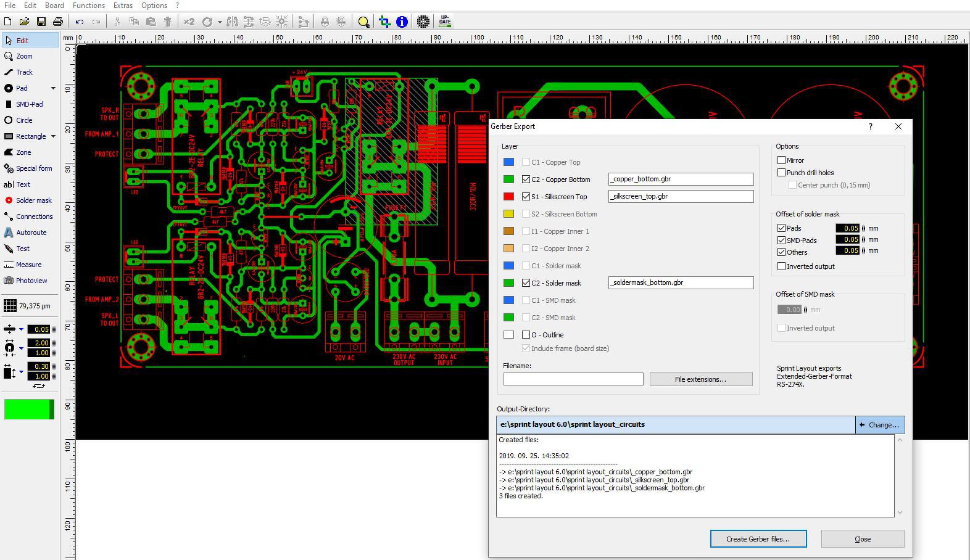Click the File extensions button
The height and width of the screenshot is (560, 970).
[701, 379]
